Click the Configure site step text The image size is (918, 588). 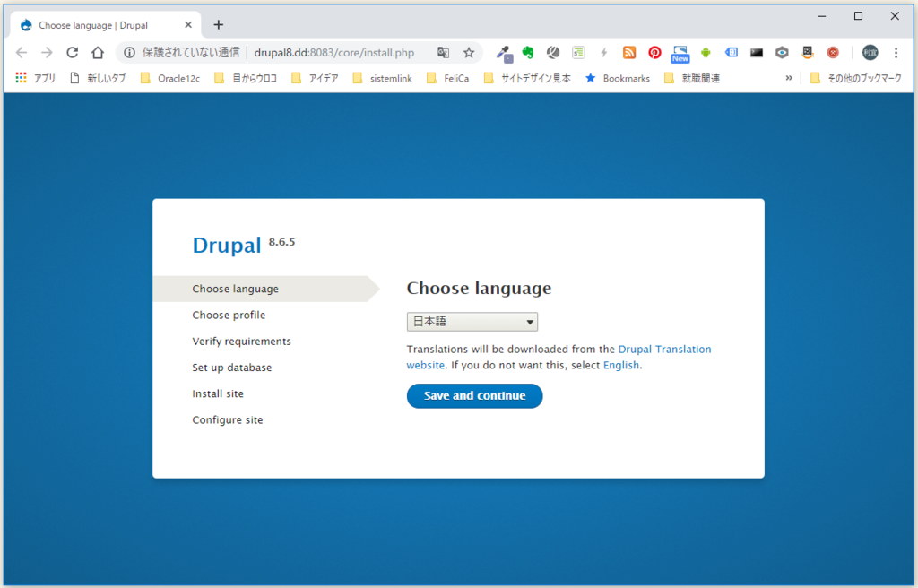228,419
